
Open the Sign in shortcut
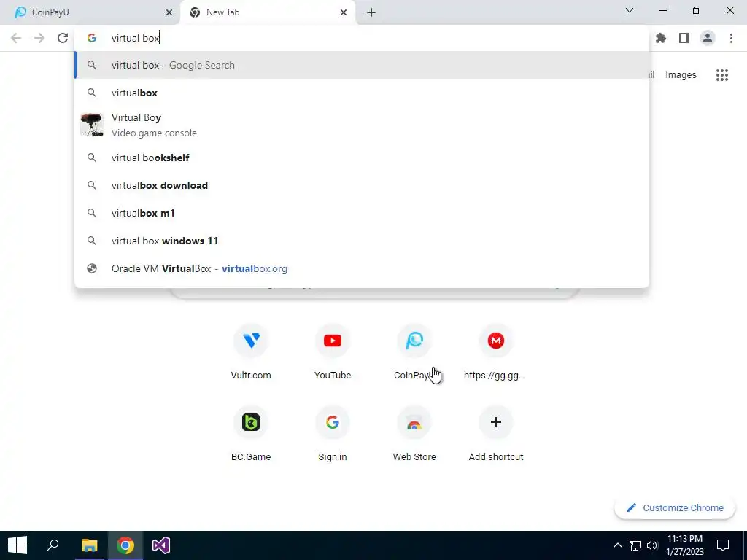pyautogui.click(x=333, y=435)
